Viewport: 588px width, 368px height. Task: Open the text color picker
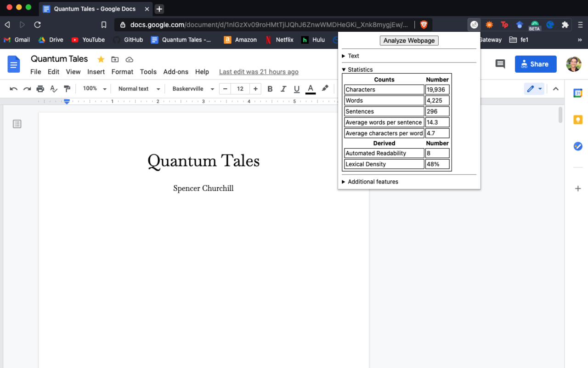[x=311, y=89]
